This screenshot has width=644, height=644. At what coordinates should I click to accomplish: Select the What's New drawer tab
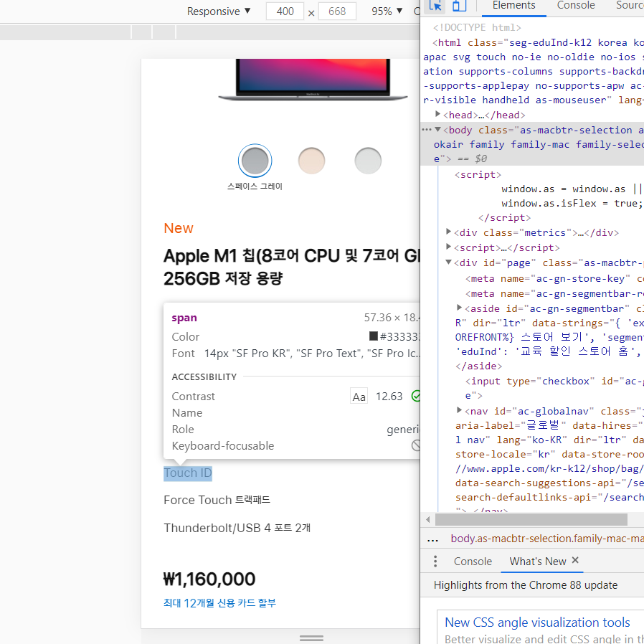[x=537, y=562]
